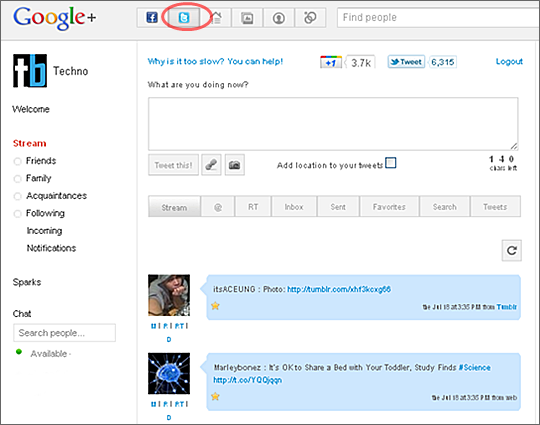Favorite the itsACEUNG tweet star
The image size is (540, 425).
(215, 305)
